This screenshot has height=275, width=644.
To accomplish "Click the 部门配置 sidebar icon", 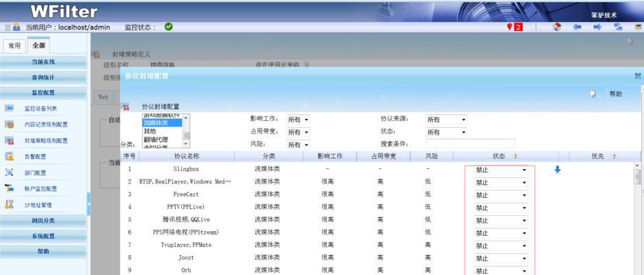I will click(10, 173).
